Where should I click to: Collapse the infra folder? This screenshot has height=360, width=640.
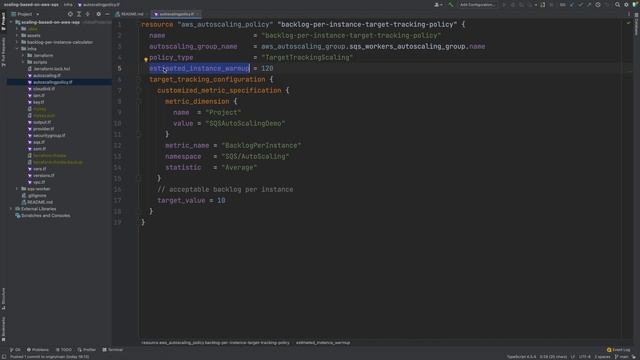[x=17, y=49]
